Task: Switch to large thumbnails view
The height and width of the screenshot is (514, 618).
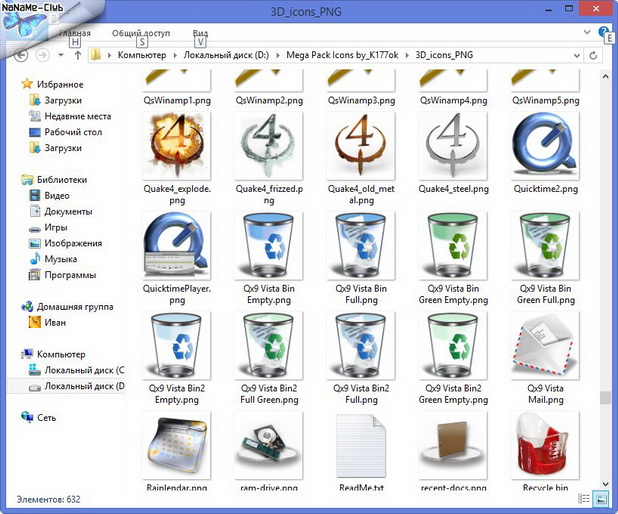Action: [601, 498]
